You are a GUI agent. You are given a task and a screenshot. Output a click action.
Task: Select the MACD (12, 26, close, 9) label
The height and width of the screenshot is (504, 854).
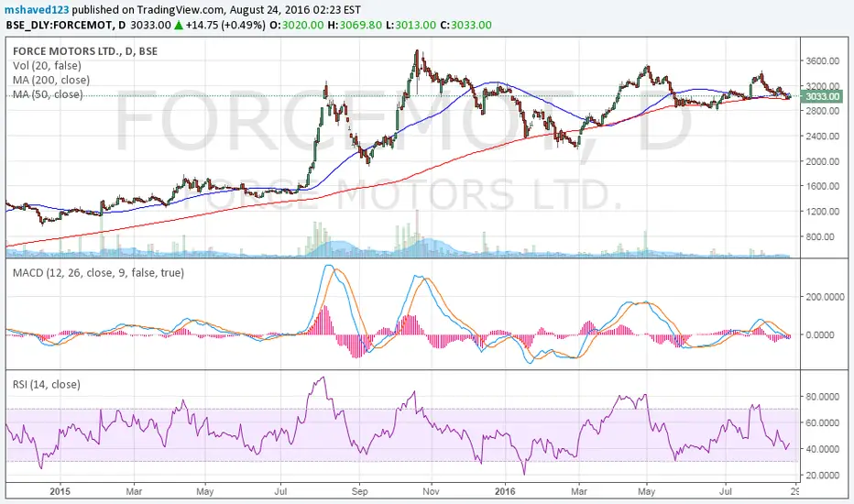(x=98, y=272)
